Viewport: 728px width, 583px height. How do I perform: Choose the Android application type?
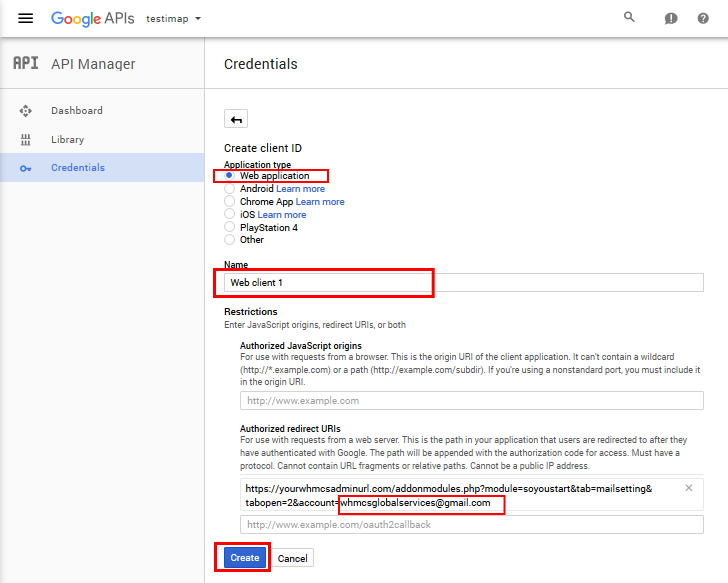pos(230,189)
